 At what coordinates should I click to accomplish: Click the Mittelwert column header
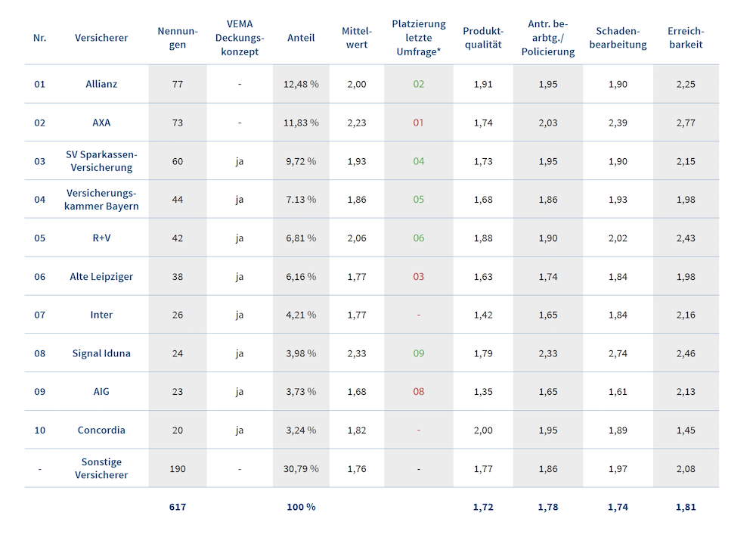(356, 38)
